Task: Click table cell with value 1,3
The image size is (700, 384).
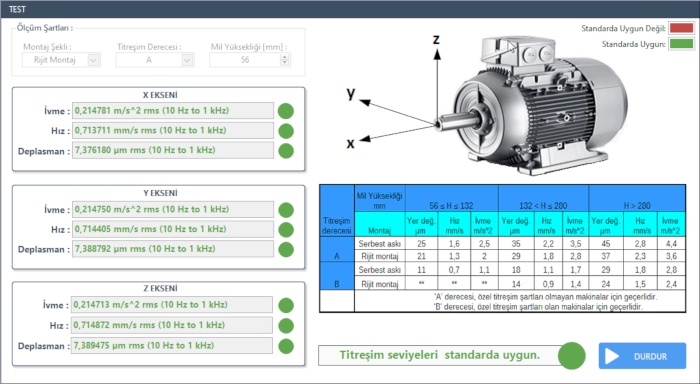Action: coord(454,256)
